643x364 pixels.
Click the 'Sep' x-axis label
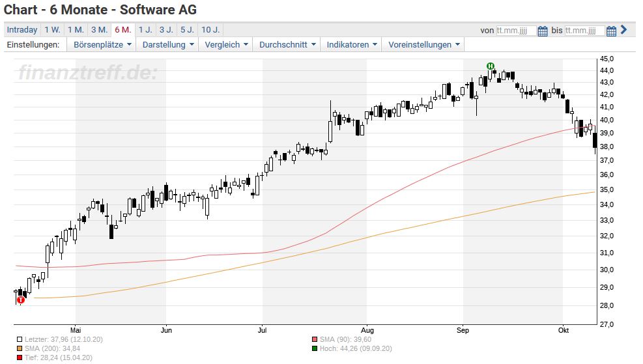(463, 330)
